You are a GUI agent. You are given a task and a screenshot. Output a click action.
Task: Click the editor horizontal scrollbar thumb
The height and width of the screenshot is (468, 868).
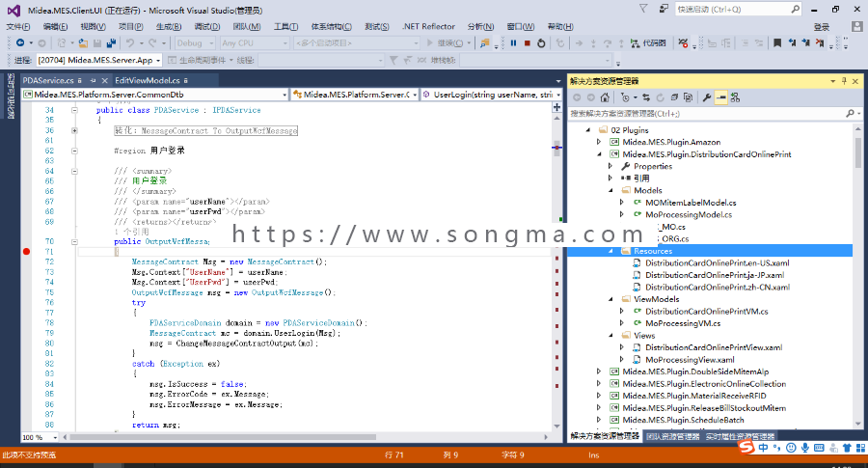point(223,437)
